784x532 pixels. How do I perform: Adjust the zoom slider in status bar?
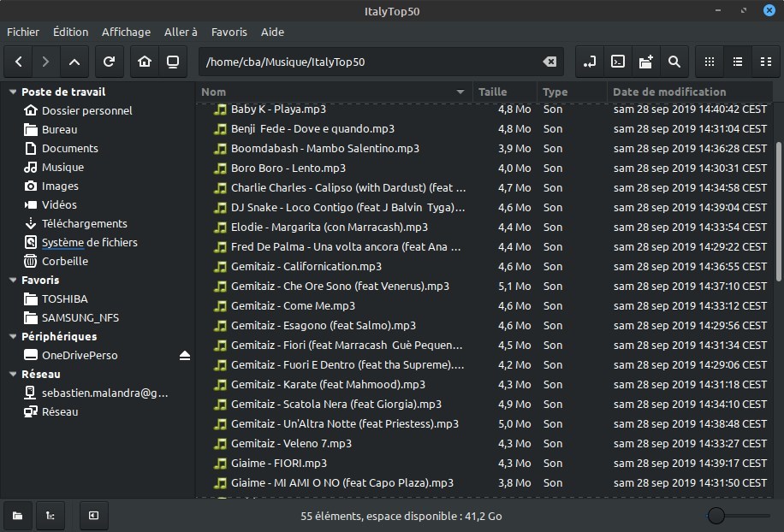pyautogui.click(x=717, y=515)
